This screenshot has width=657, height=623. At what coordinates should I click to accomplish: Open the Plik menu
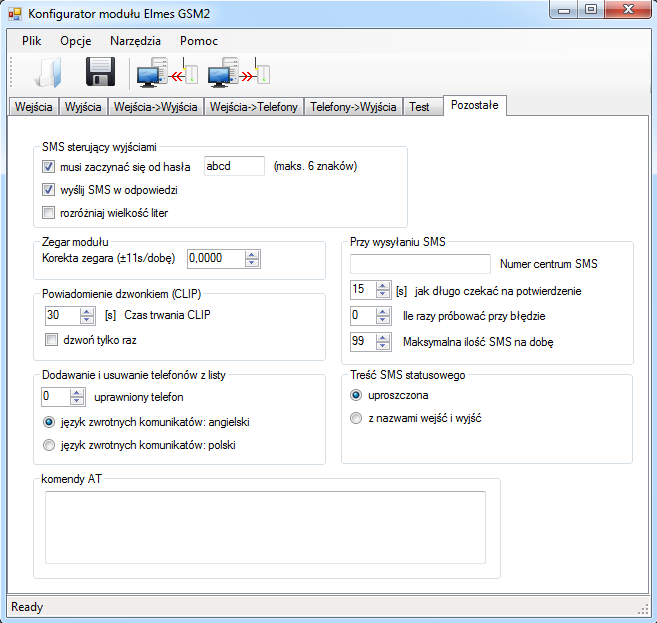[31, 41]
